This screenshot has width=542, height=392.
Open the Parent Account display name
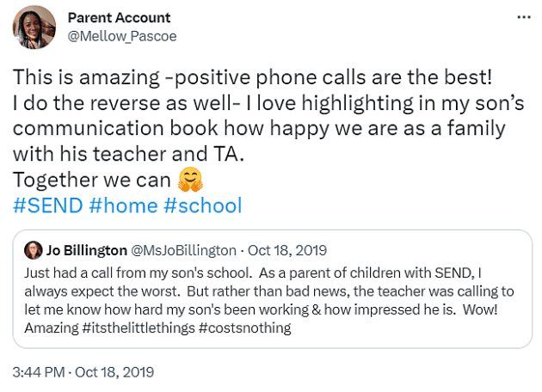(x=119, y=17)
